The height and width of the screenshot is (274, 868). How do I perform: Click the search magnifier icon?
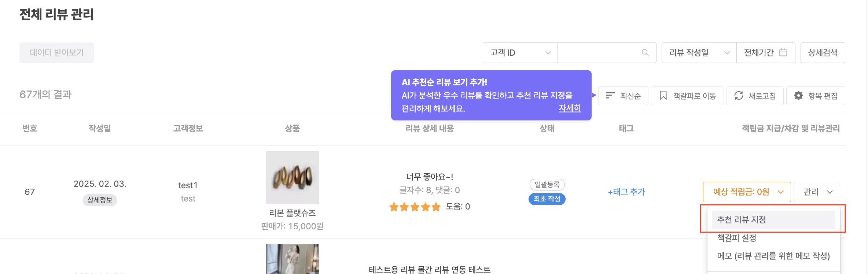645,53
